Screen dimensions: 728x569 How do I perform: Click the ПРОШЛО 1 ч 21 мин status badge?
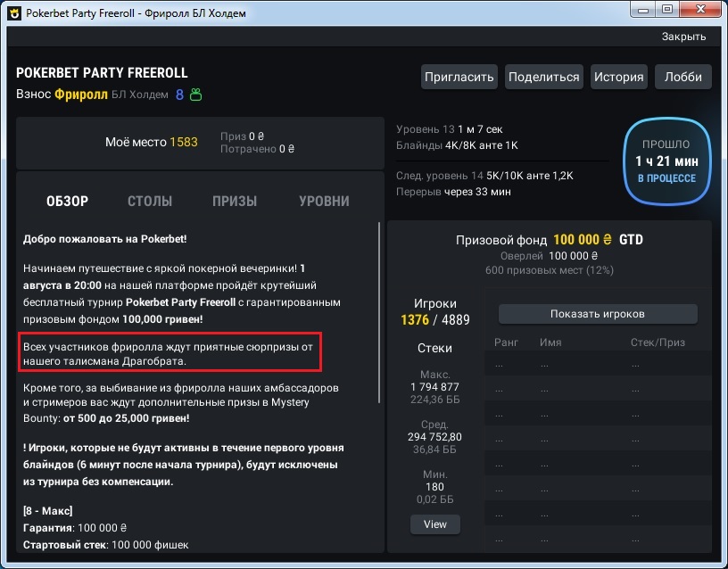coord(666,161)
